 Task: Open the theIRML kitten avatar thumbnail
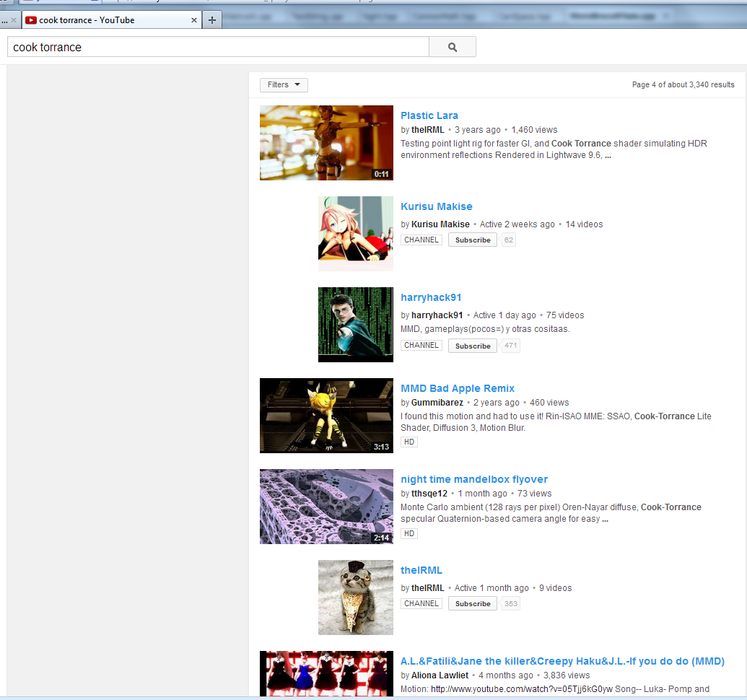(356, 598)
